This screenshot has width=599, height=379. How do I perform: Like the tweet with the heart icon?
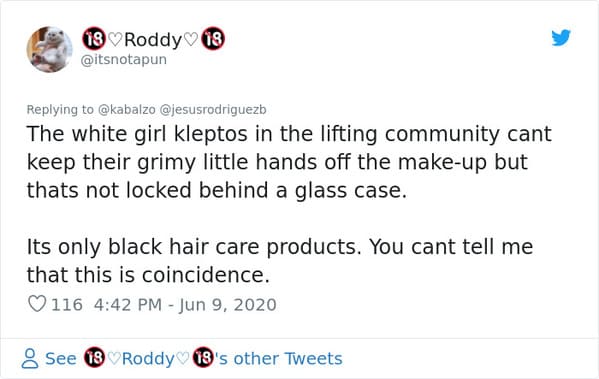tap(37, 304)
